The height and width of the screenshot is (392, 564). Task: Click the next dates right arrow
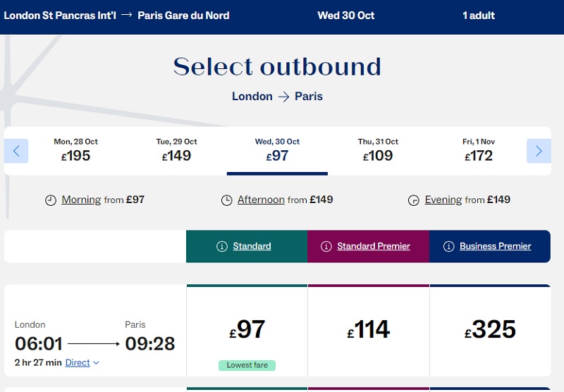click(x=539, y=151)
